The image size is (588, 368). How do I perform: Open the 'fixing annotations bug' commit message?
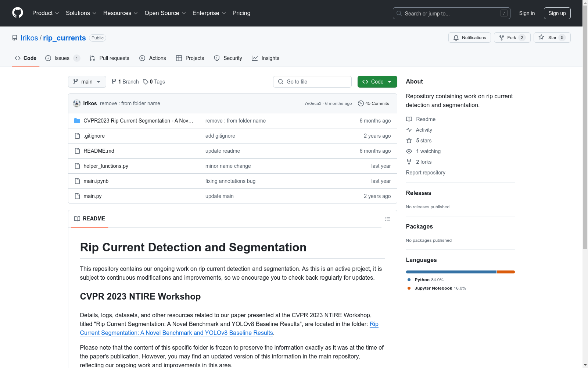(230, 181)
